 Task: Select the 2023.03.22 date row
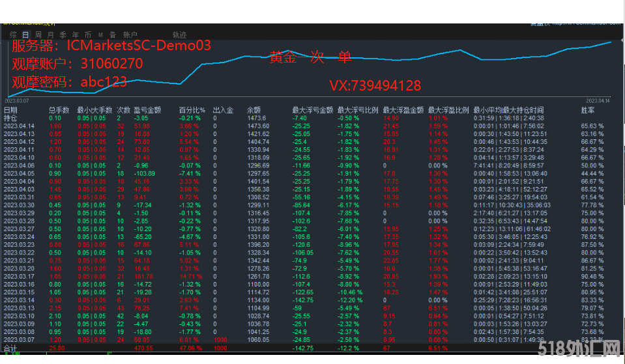click(x=19, y=253)
